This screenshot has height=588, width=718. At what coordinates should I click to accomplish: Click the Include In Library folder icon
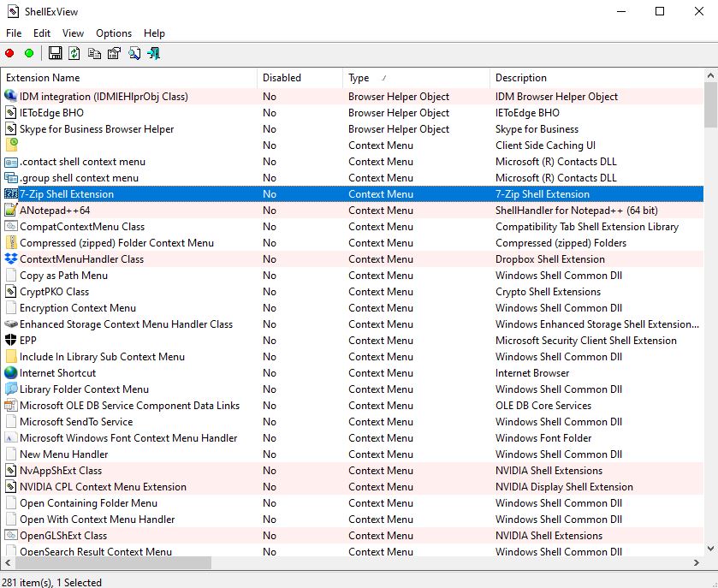pyautogui.click(x=11, y=357)
